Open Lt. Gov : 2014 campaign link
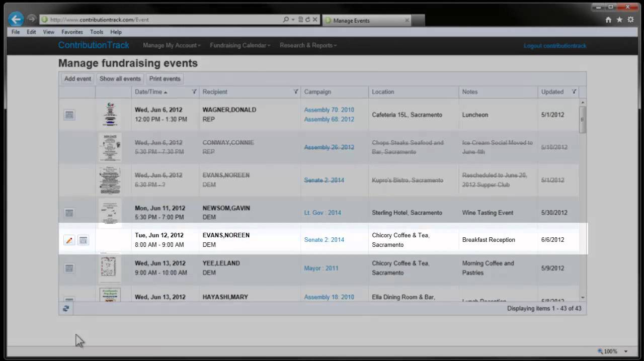Viewport: 644px width, 361px height. 323,213
